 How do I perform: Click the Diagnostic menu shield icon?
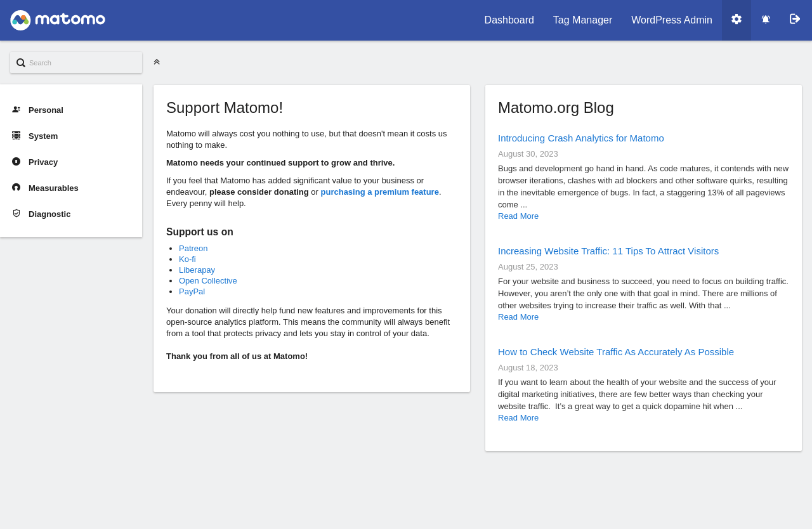[16, 214]
